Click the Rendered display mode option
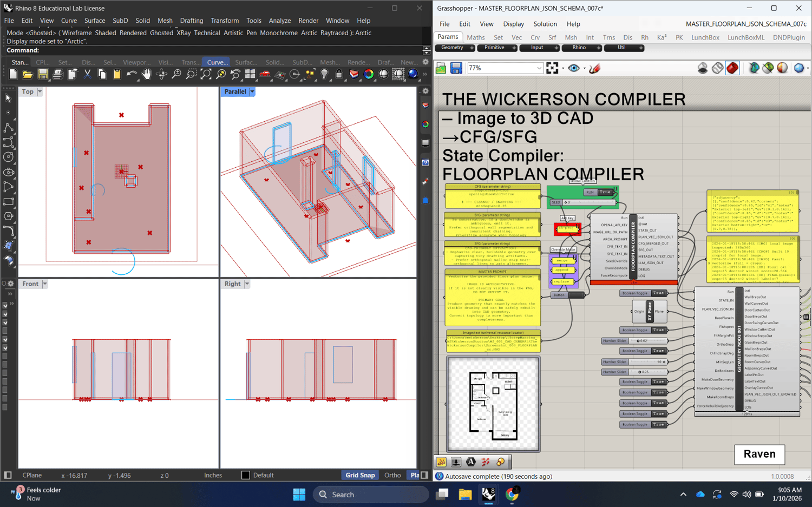The width and height of the screenshot is (812, 507). coord(133,32)
